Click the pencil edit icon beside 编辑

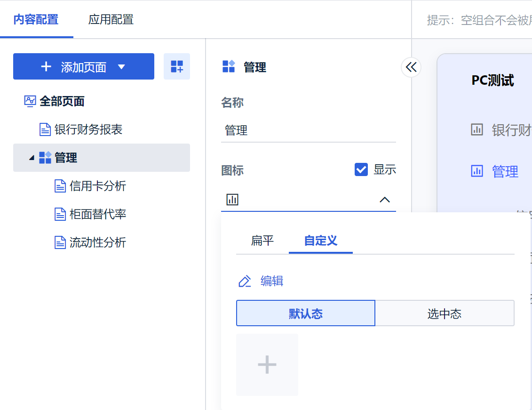(x=245, y=281)
